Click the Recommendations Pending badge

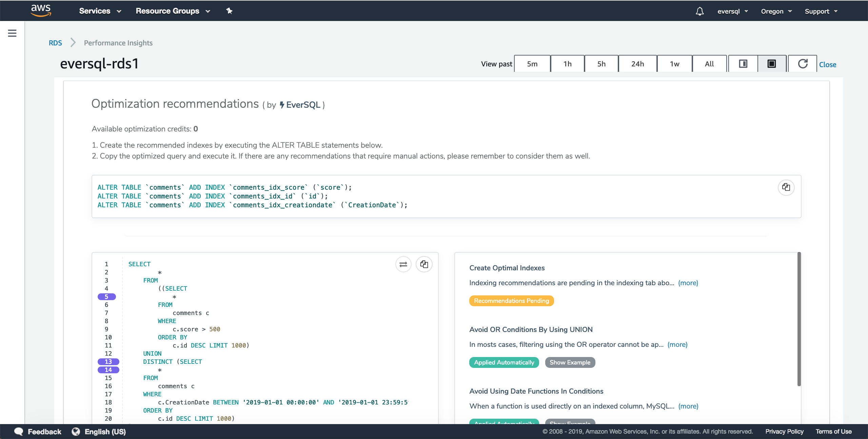pyautogui.click(x=511, y=301)
